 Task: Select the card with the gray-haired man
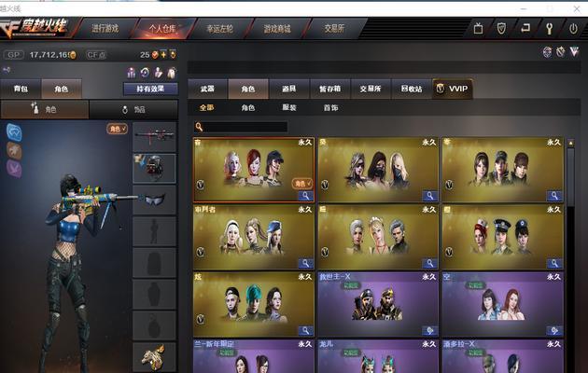pyautogui.click(x=378, y=237)
